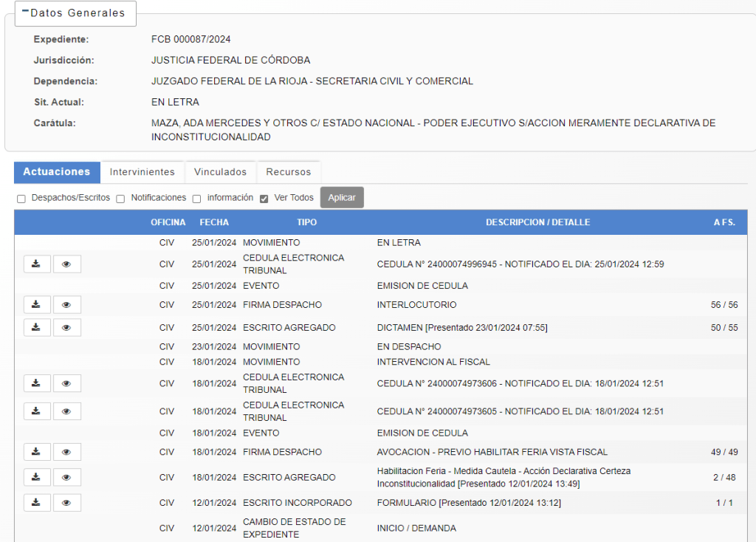Click CAMBIO DE ESTADO DE EXPEDIENTE type
The image size is (756, 542).
tap(295, 528)
